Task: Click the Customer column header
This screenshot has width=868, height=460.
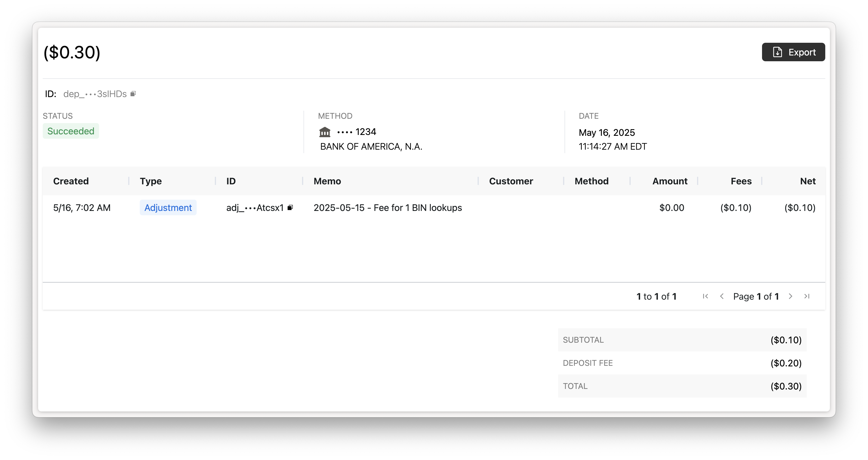Action: 511,181
